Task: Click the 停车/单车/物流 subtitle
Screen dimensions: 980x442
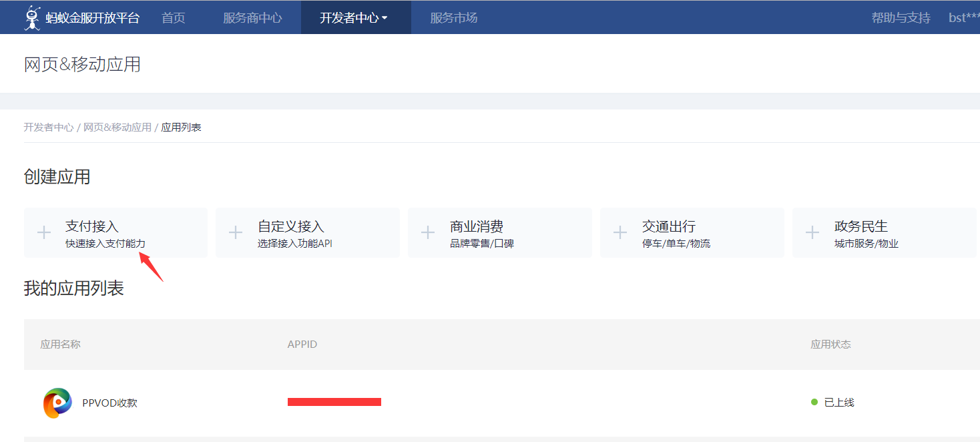Action: (676, 244)
